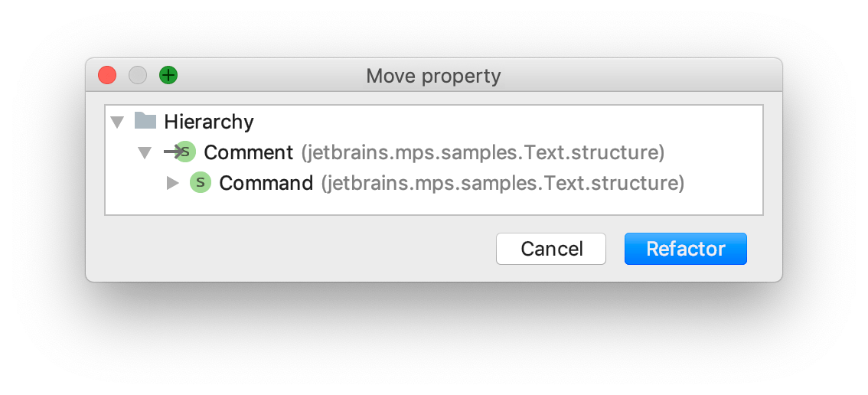
Task: Collapse the Comment tree node
Action: click(145, 152)
